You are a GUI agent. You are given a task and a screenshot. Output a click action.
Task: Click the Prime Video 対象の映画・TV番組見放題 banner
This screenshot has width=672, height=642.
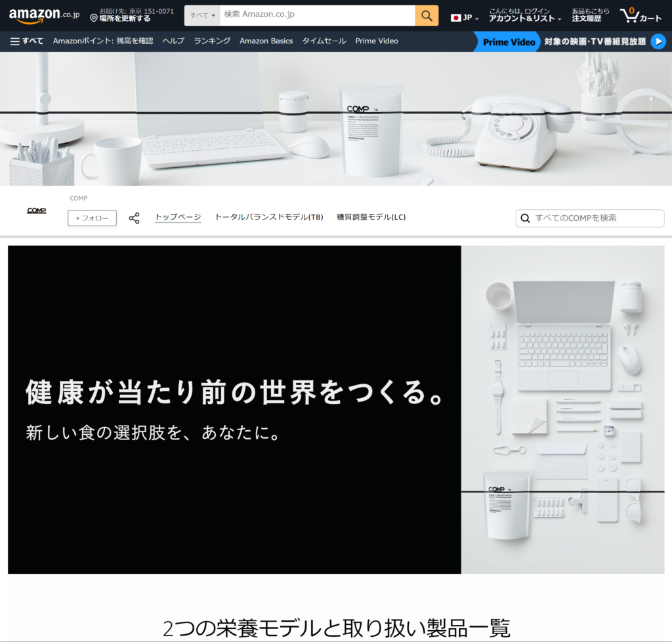(572, 41)
